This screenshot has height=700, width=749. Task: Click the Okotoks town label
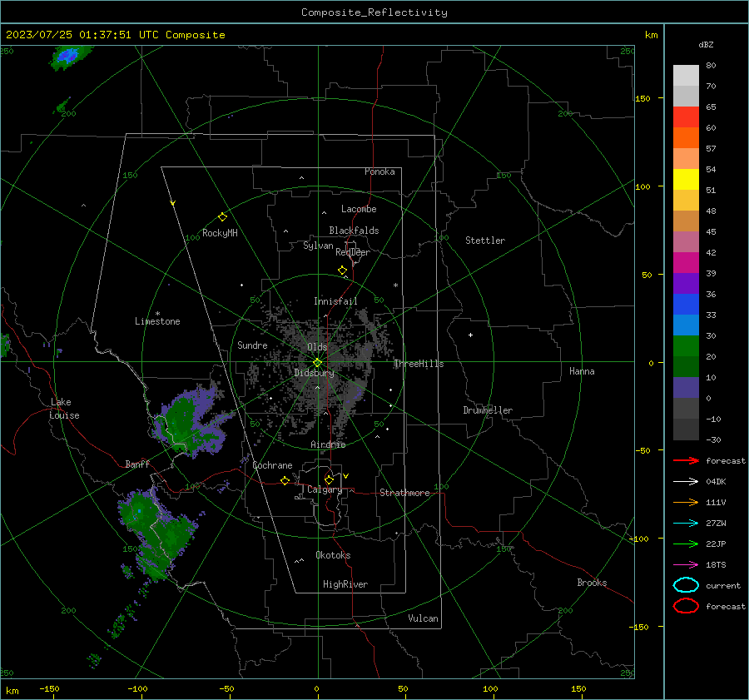click(x=333, y=554)
